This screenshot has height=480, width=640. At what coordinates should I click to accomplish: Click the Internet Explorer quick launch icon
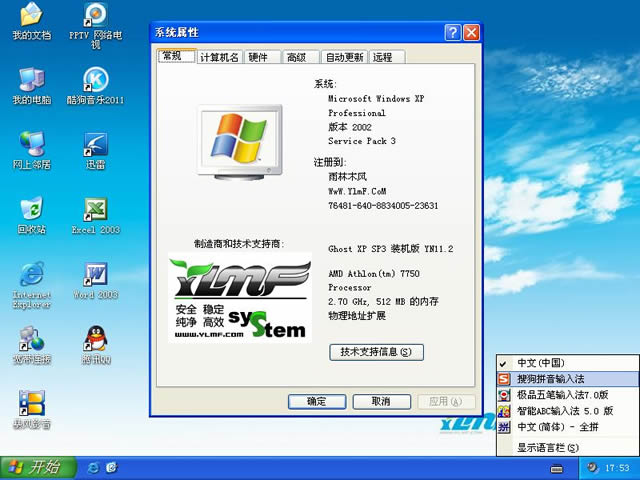click(x=93, y=468)
